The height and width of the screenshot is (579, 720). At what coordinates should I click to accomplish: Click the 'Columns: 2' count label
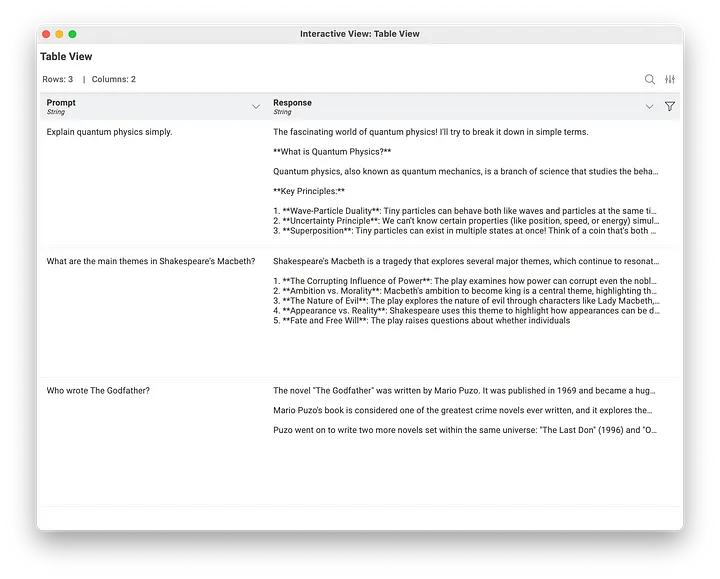(x=114, y=79)
